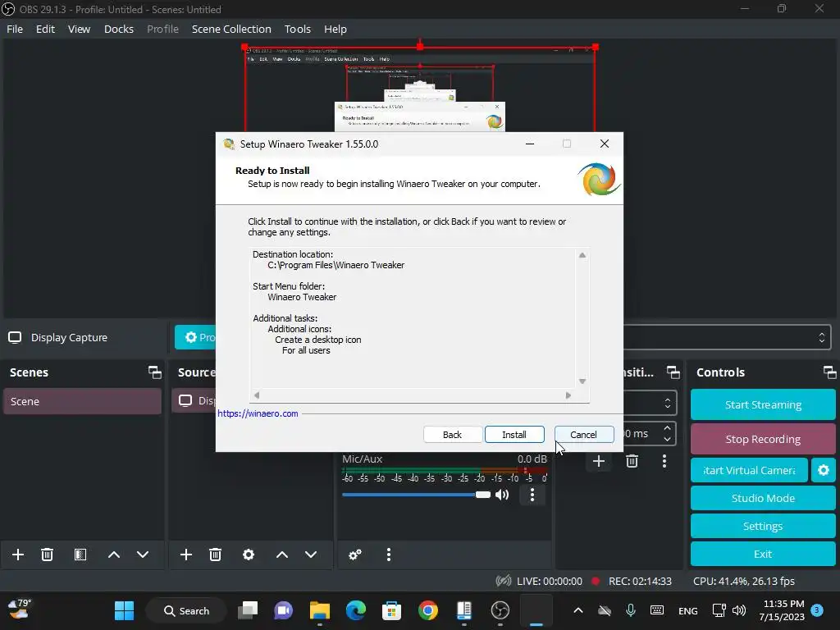The width and height of the screenshot is (840, 630).
Task: Open clock showing 11:35 PM
Action: coord(782,610)
